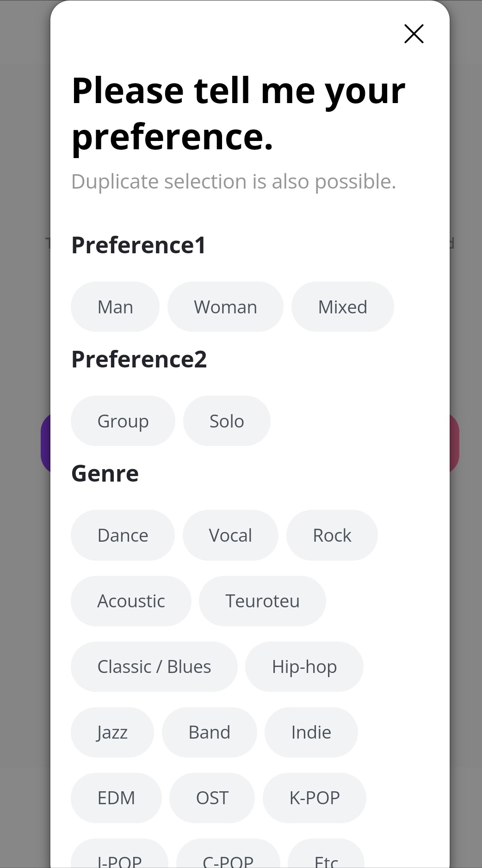Choose Classic / Blues genre
Image resolution: width=482 pixels, height=868 pixels.
click(154, 666)
